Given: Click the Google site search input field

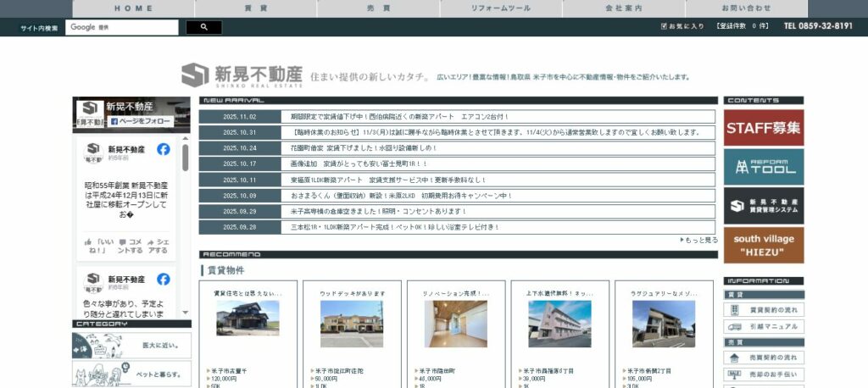Looking at the screenshot, I should (x=122, y=27).
